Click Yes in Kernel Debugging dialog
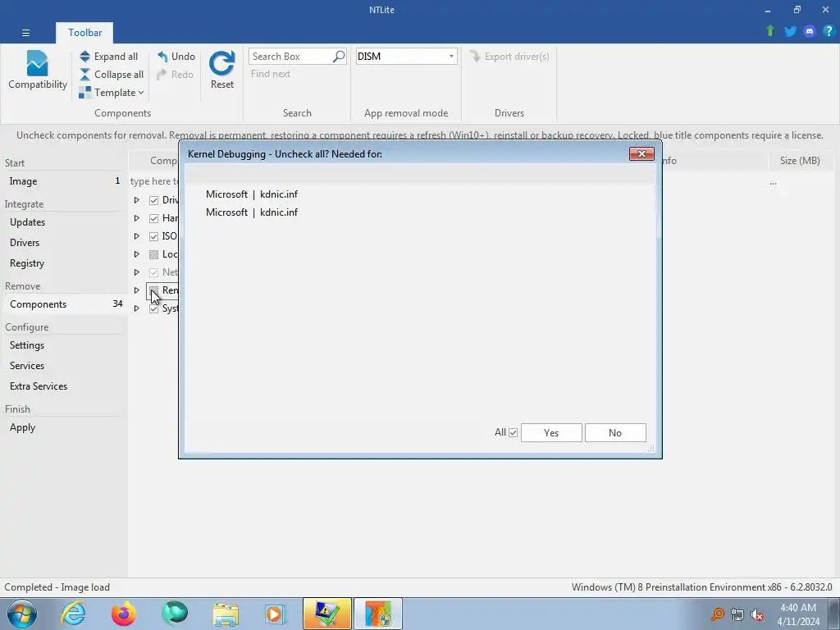The image size is (840, 630). pyautogui.click(x=551, y=433)
